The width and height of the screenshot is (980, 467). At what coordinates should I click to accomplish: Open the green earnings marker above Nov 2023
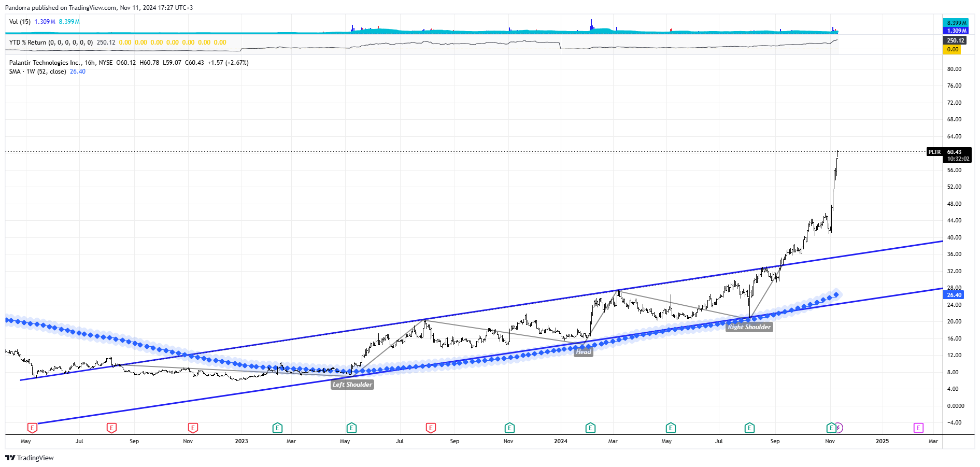coord(509,428)
